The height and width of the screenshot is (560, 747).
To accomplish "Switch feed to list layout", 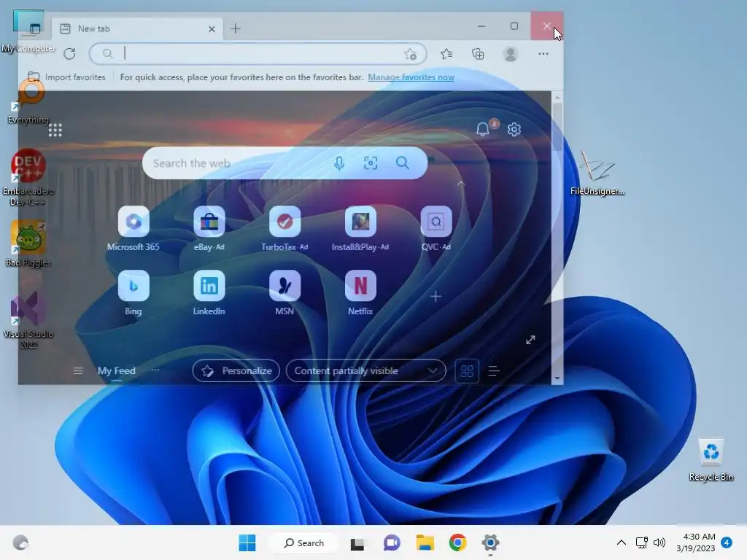I will point(494,371).
